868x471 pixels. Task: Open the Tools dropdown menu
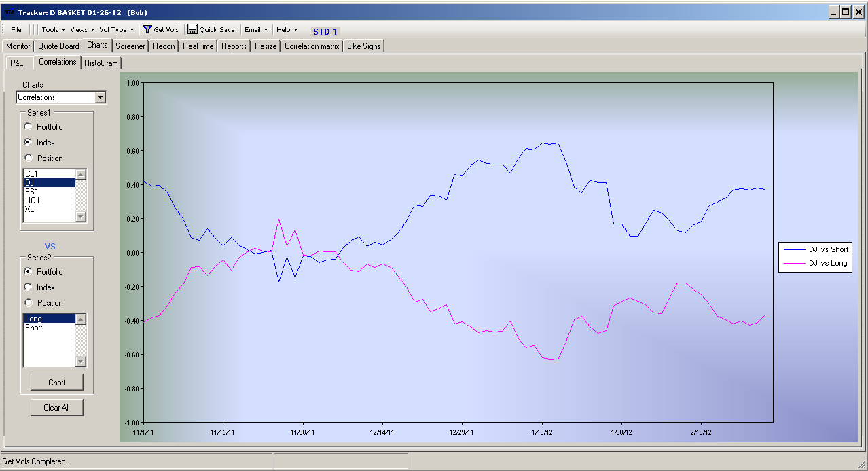coord(54,30)
